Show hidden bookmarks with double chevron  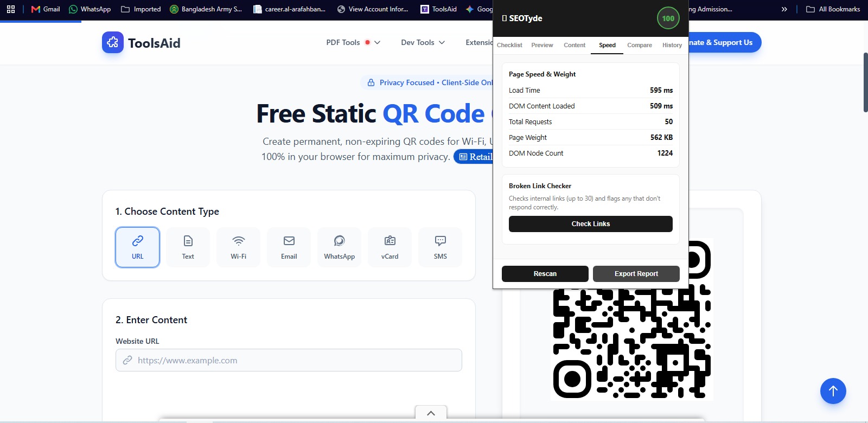tap(784, 9)
